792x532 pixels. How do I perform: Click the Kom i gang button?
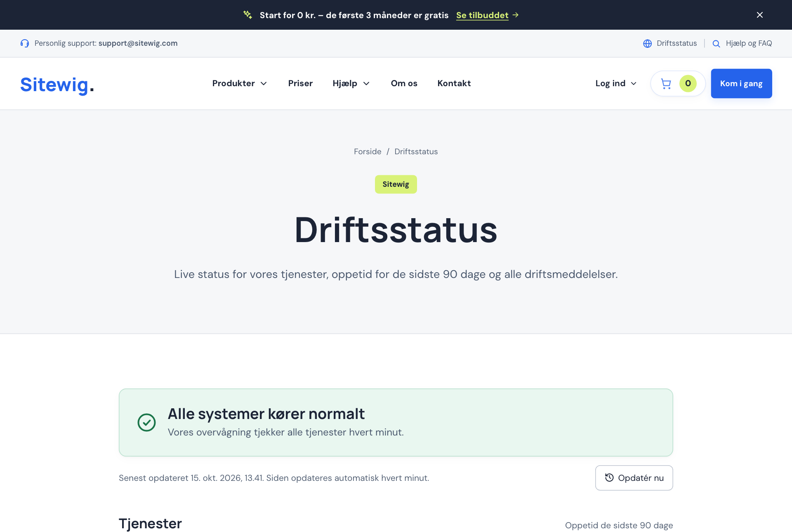tap(741, 83)
